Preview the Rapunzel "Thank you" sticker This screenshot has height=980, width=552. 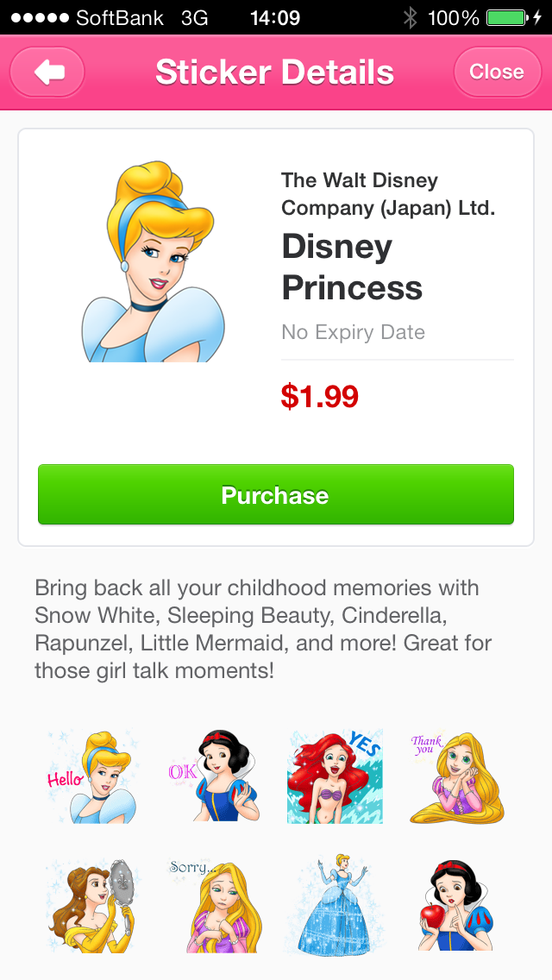pos(456,776)
